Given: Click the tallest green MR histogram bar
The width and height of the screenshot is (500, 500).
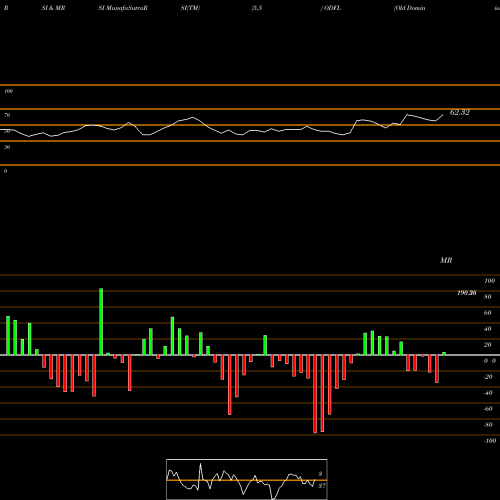Looking at the screenshot, I should (x=101, y=322).
